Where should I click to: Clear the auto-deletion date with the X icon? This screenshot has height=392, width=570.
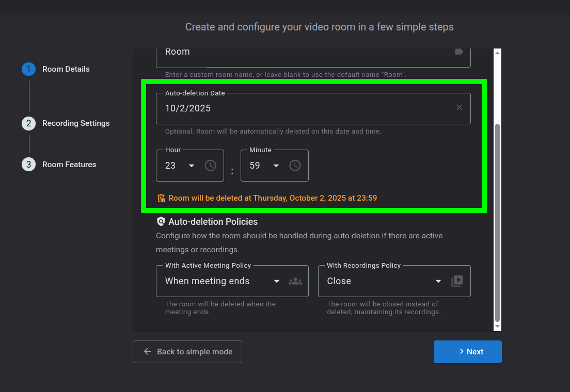[459, 108]
